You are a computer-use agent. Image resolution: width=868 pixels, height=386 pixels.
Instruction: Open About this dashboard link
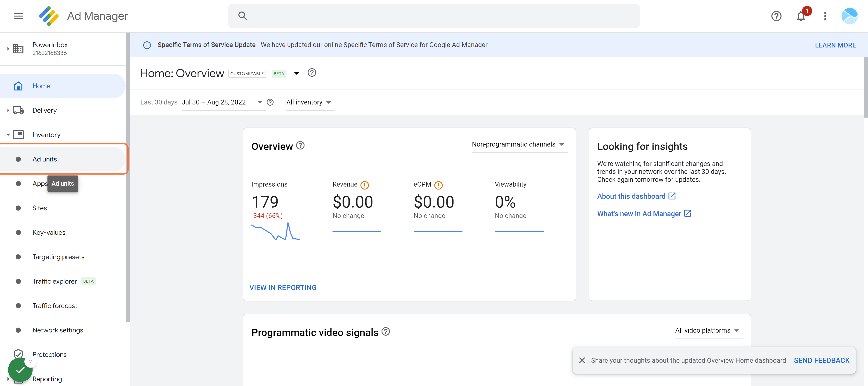click(636, 196)
